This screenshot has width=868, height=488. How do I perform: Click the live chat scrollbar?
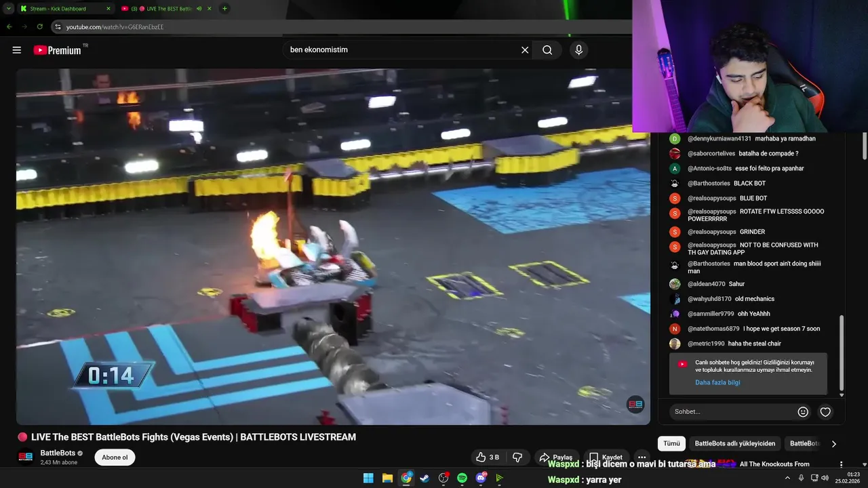click(x=841, y=352)
